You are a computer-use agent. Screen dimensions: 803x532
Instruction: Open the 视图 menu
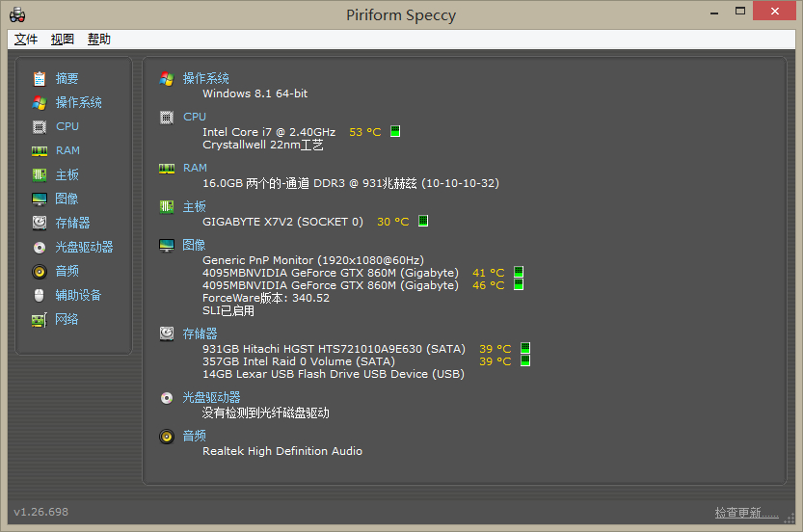tap(63, 40)
